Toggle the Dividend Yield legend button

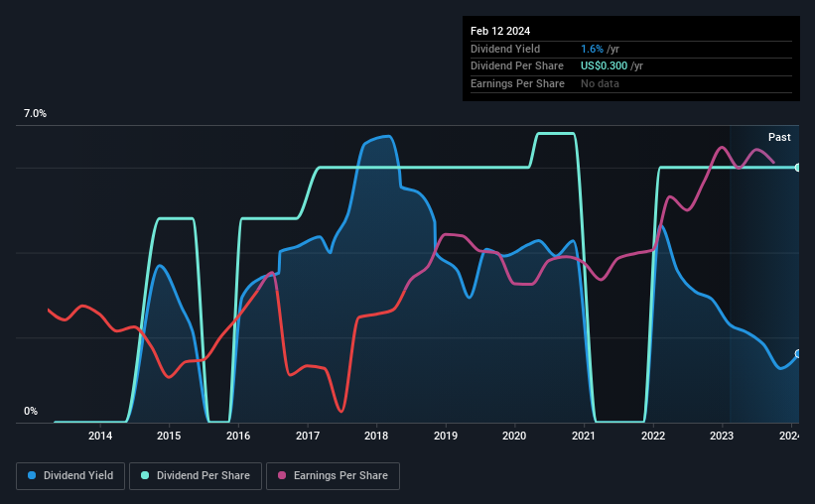coord(70,476)
